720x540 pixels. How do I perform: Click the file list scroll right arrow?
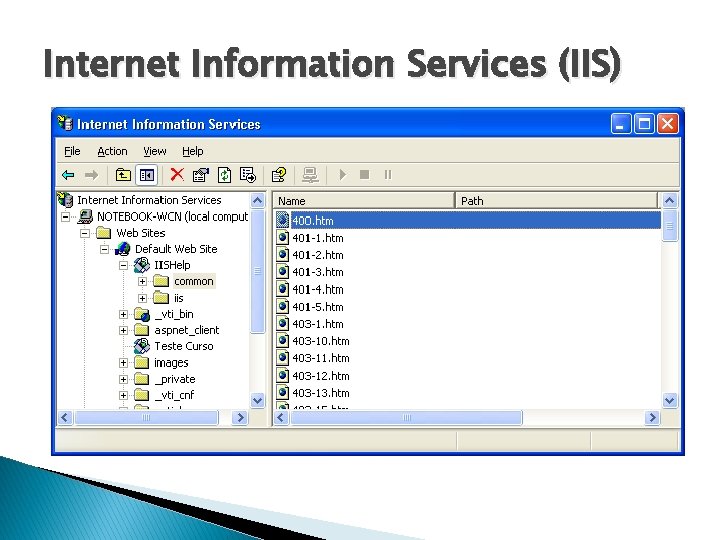click(x=652, y=418)
